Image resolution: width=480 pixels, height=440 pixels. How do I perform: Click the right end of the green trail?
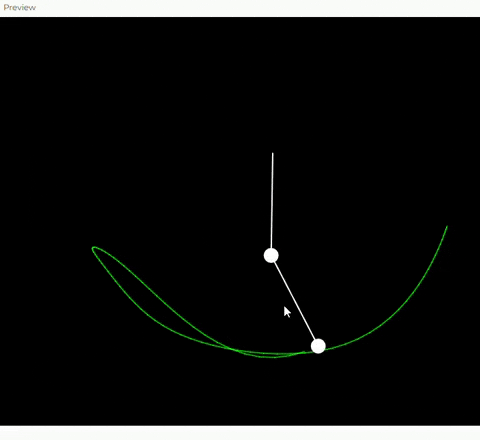click(x=447, y=227)
